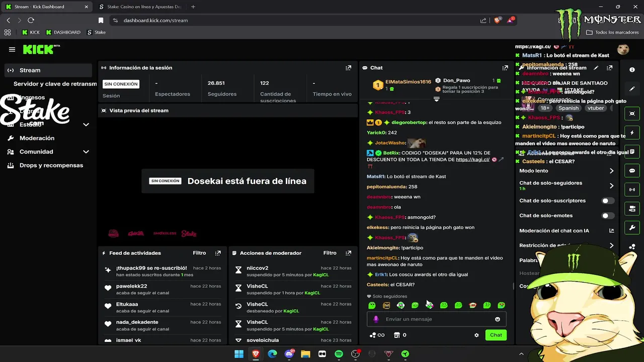The height and width of the screenshot is (362, 644).
Task: Click the channel points infinity icon
Action: point(377,335)
